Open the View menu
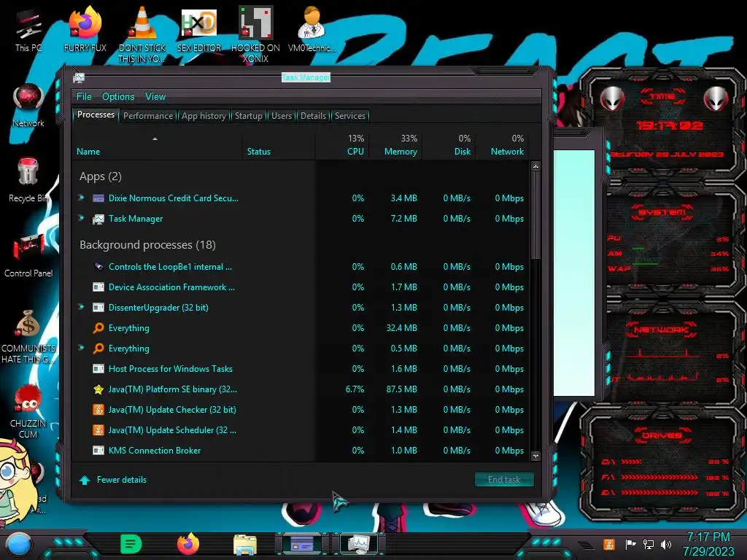Image resolution: width=747 pixels, height=560 pixels. click(x=155, y=96)
